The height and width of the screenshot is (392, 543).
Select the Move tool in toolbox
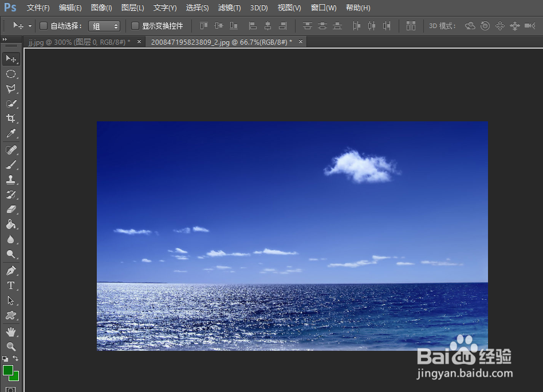11,59
